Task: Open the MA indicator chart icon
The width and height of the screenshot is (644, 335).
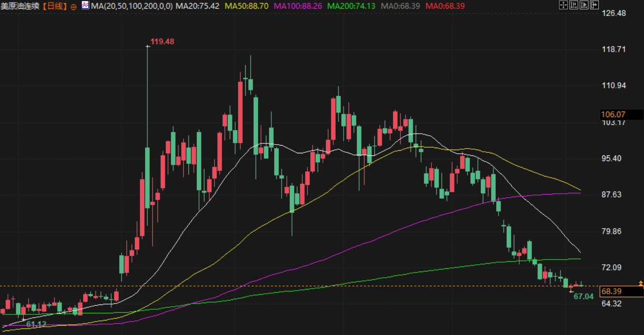Action: coord(85,6)
